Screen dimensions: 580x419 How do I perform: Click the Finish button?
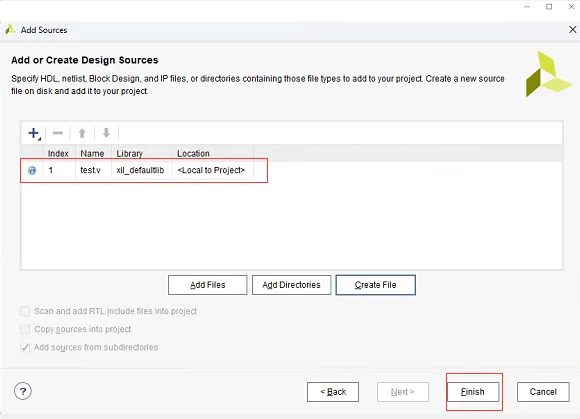473,392
